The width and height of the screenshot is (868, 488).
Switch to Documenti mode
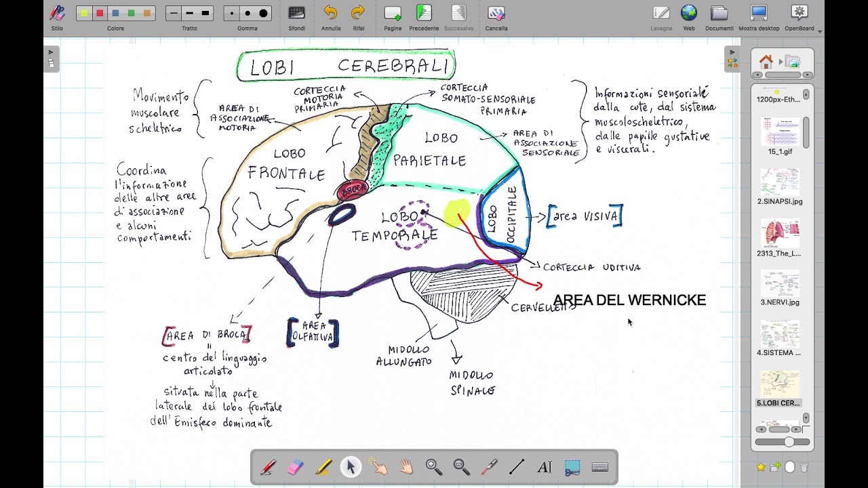tap(719, 18)
